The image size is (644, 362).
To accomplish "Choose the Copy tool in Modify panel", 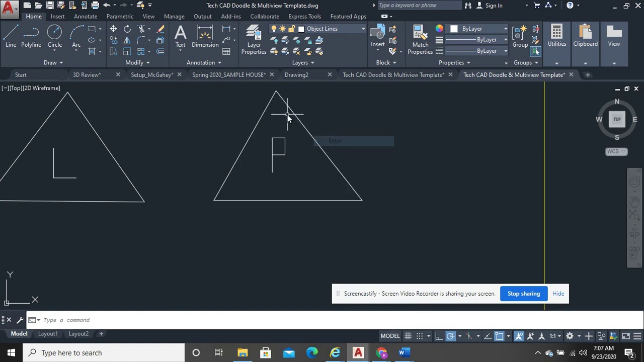I will tap(113, 40).
